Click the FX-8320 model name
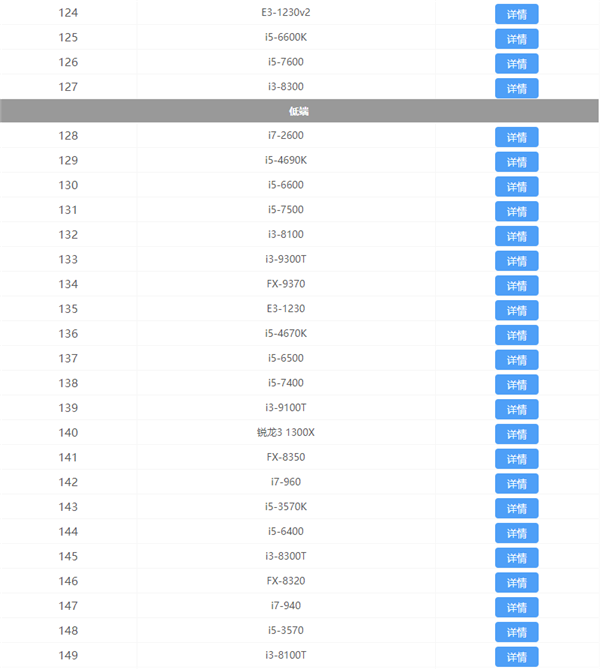Screen dimensions: 600x669 point(285,581)
